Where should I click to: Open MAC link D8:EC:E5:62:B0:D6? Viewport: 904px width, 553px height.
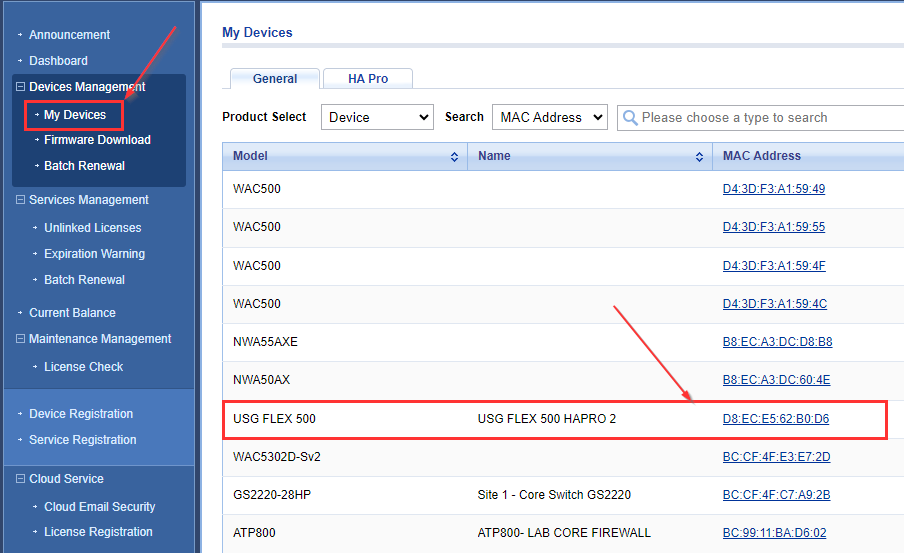775,419
